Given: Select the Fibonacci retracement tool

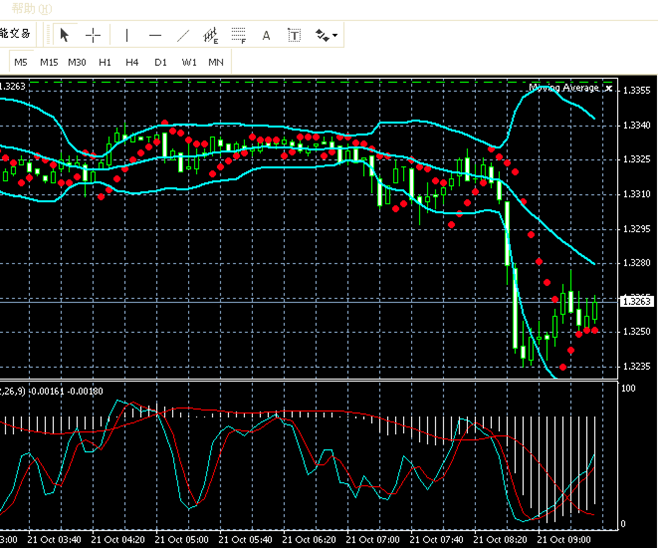Looking at the screenshot, I should (239, 35).
